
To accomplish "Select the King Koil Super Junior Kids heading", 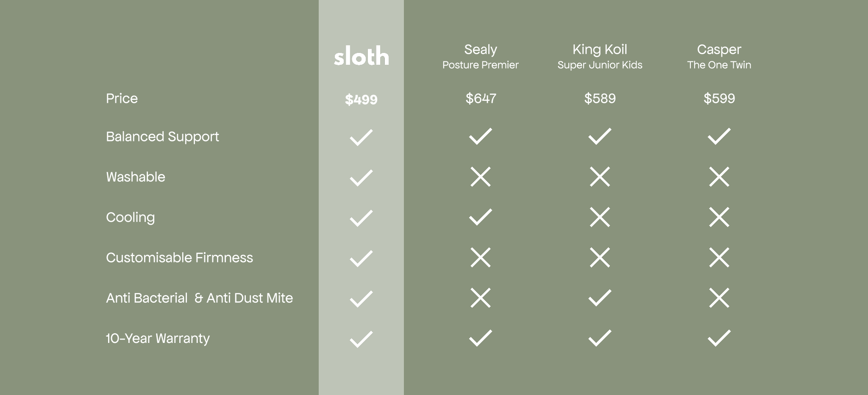I will coord(600,56).
